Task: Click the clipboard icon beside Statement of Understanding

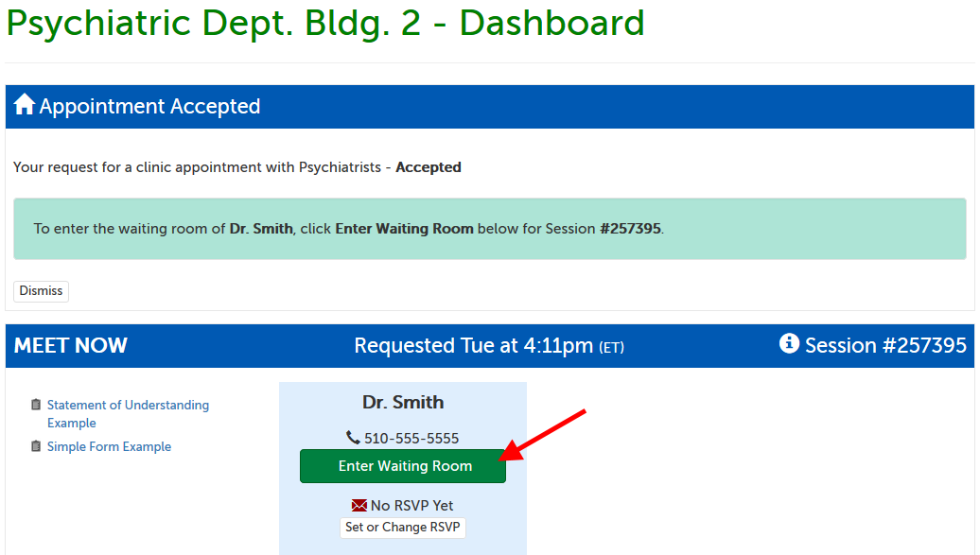Action: pos(36,405)
